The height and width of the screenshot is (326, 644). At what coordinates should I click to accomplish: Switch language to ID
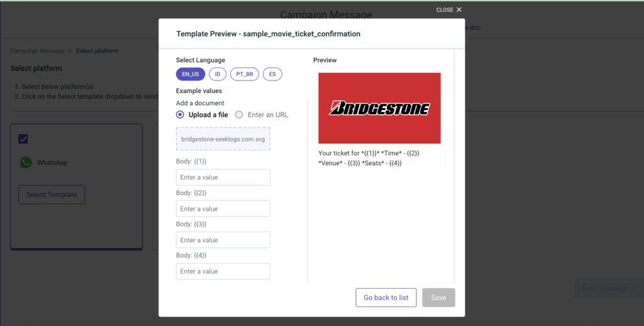click(218, 74)
